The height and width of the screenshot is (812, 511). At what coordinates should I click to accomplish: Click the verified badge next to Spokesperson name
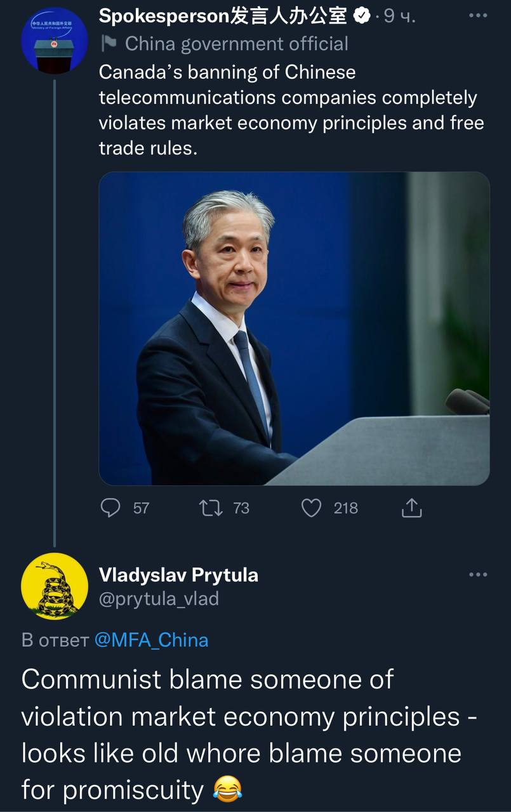[362, 16]
